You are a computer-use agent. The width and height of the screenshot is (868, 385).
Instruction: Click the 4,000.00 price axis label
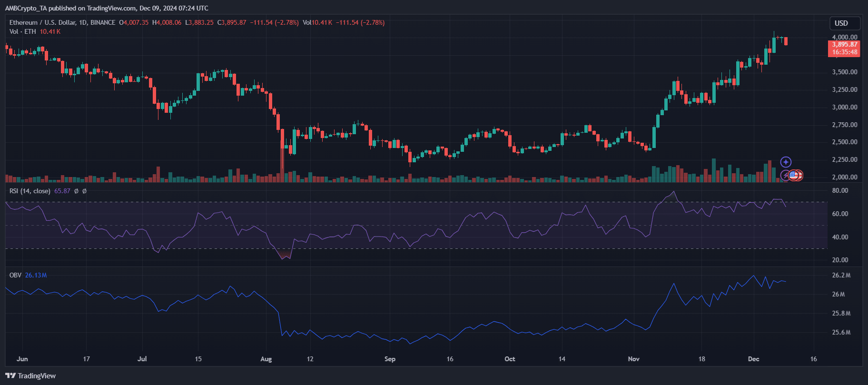pos(844,37)
